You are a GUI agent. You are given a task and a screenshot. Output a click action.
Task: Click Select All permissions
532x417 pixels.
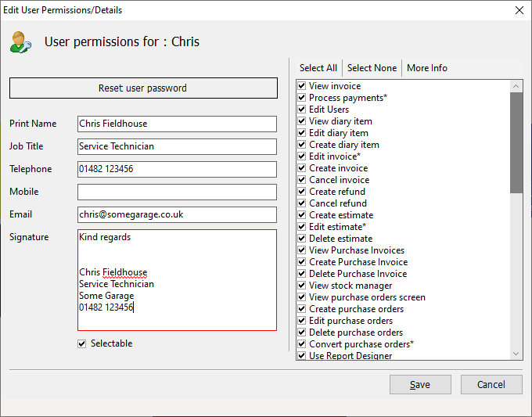tap(318, 68)
